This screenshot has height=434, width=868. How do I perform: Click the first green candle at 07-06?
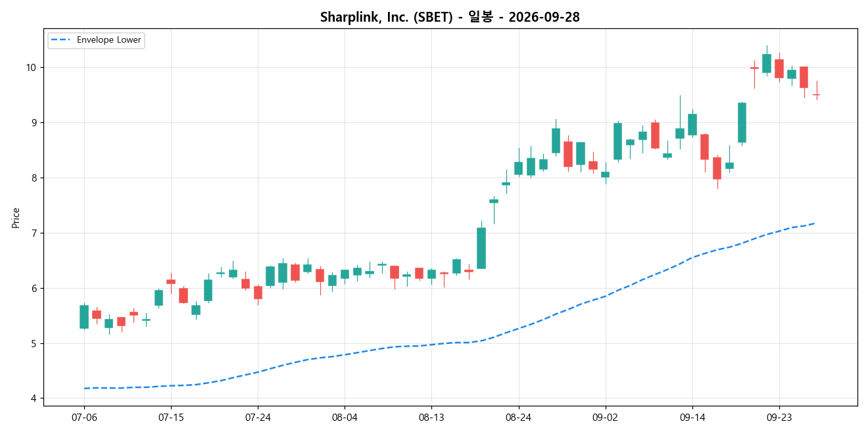click(x=84, y=317)
